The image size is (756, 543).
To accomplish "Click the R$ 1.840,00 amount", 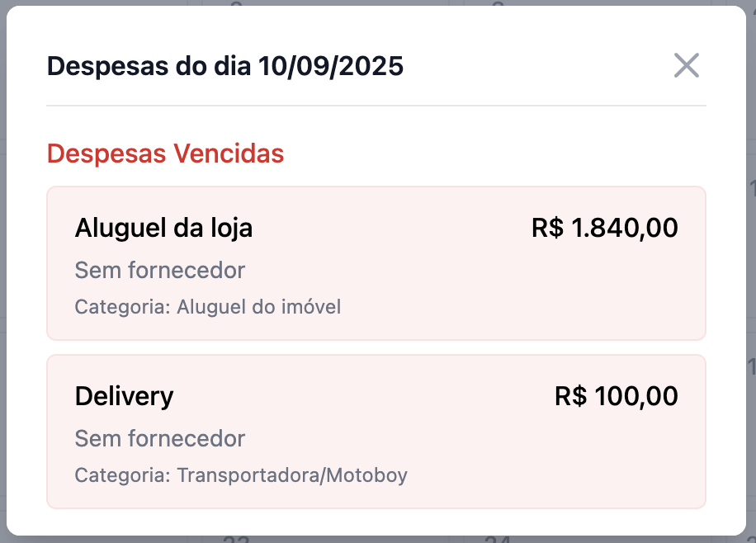I will tap(604, 228).
